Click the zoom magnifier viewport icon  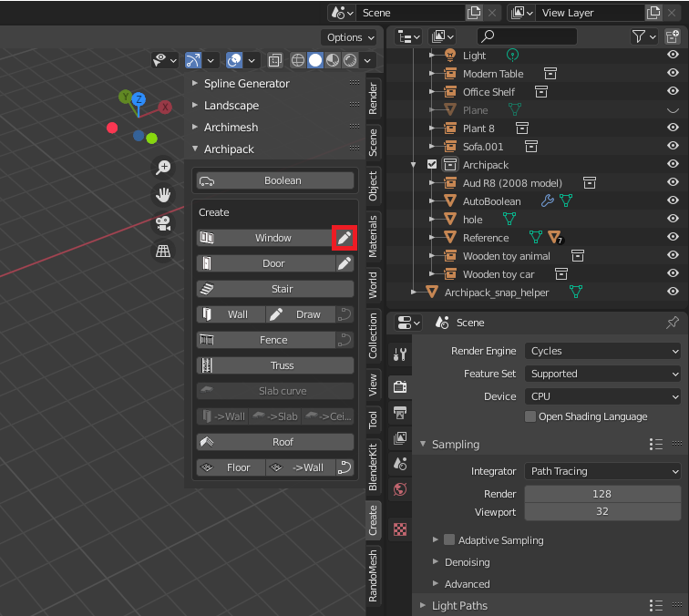pyautogui.click(x=163, y=167)
